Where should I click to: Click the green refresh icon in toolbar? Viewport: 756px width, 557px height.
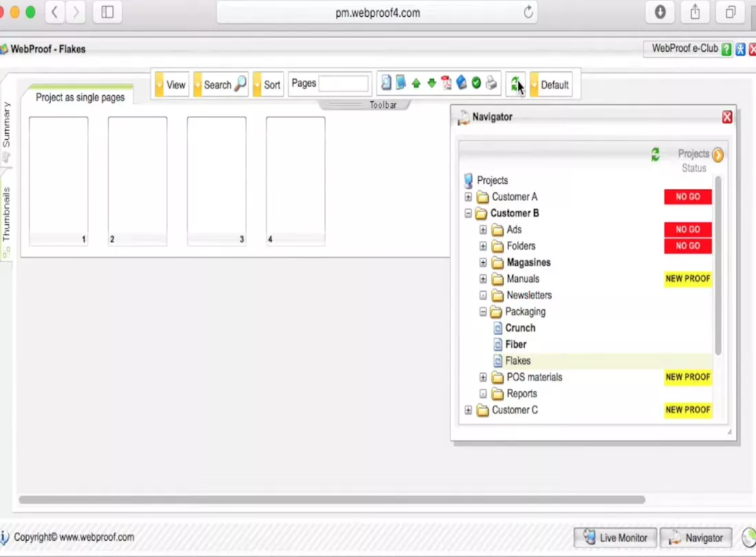click(515, 85)
